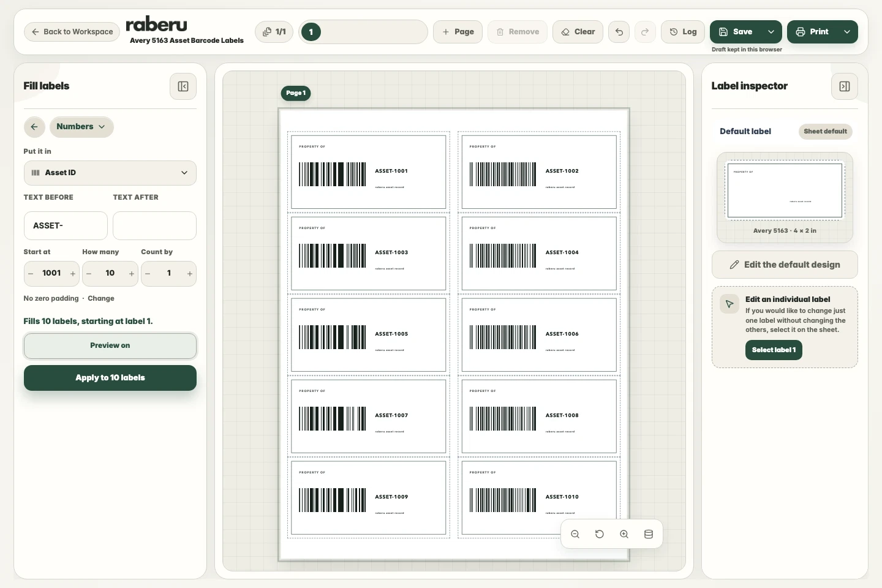
Task: Open the 1/1 pages counter
Action: (x=274, y=32)
